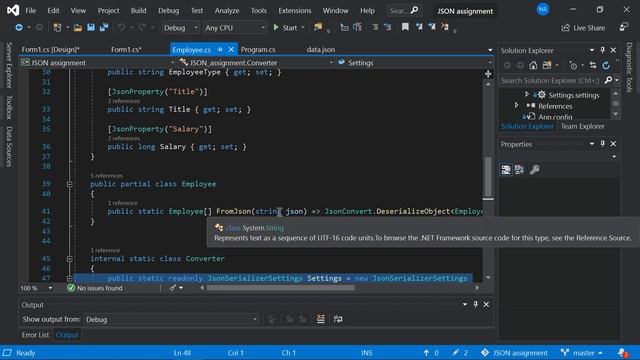Open Live Share
640x360 pixels.
pyautogui.click(x=583, y=28)
